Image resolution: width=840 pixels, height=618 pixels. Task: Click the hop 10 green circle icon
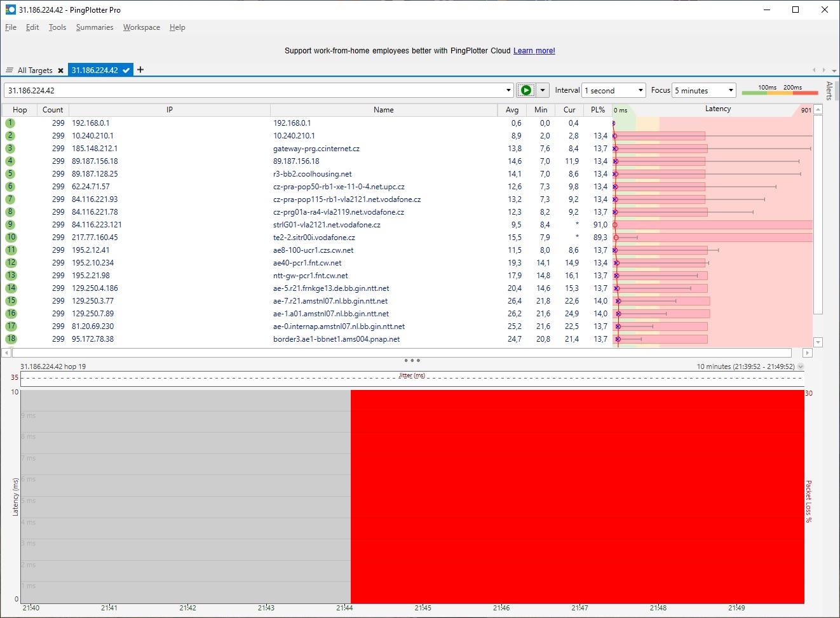11,238
